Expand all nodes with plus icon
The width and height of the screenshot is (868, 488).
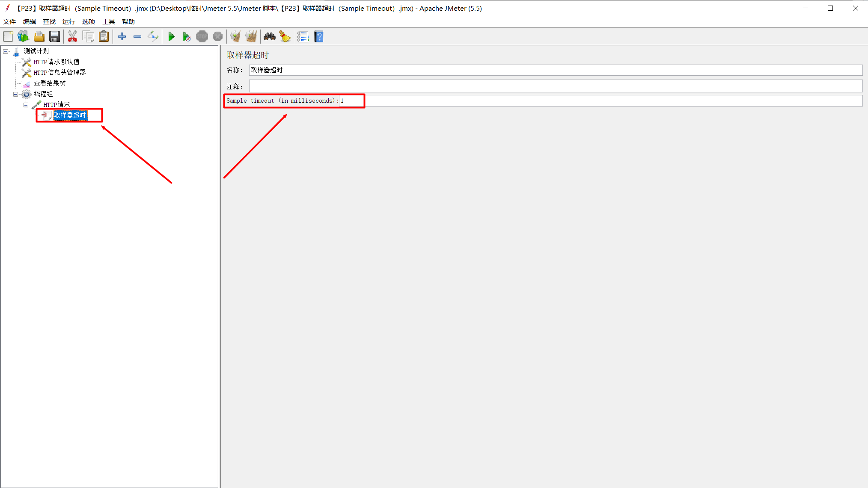[122, 37]
